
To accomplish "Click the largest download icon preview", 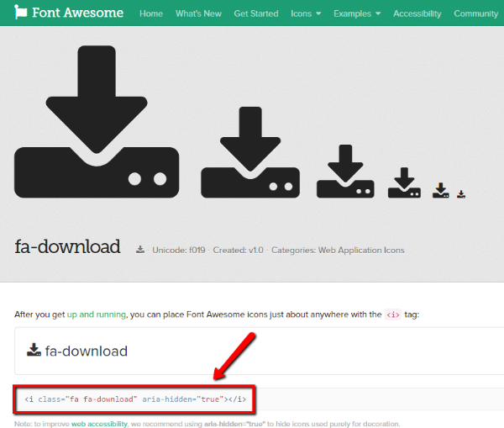I will 97,122.
